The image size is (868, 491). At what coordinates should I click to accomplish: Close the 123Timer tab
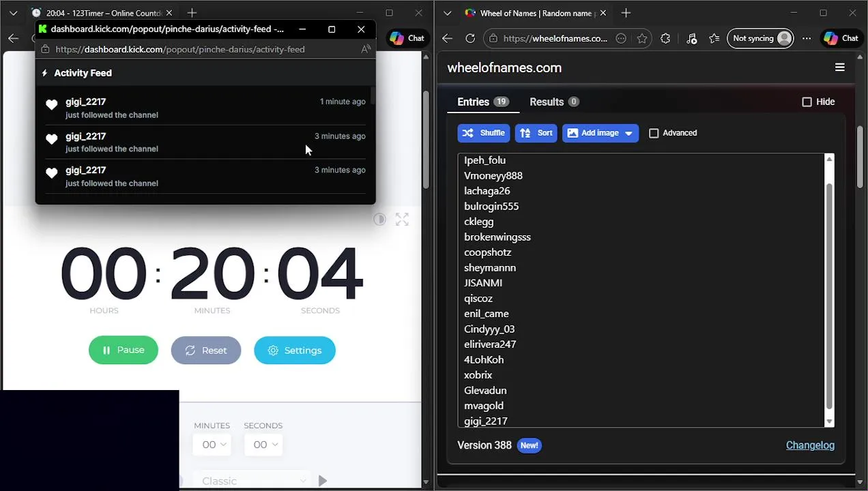pyautogui.click(x=169, y=13)
